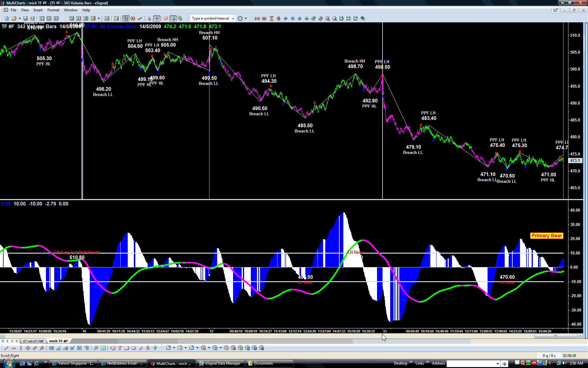This screenshot has height=368, width=588.
Task: Select the rectangle drawing tool
Action: (126, 348)
